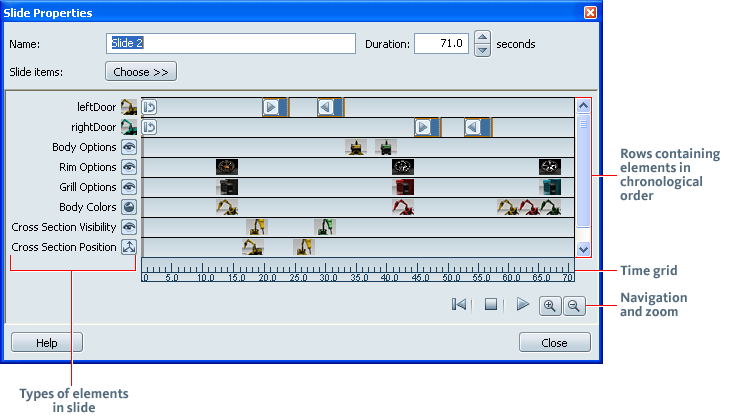Select the first Cross Section Position thumbnail
This screenshot has height=420, width=729.
coord(253,247)
